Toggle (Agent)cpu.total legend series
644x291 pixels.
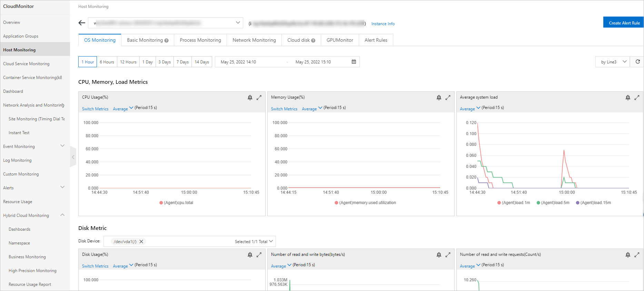point(176,203)
